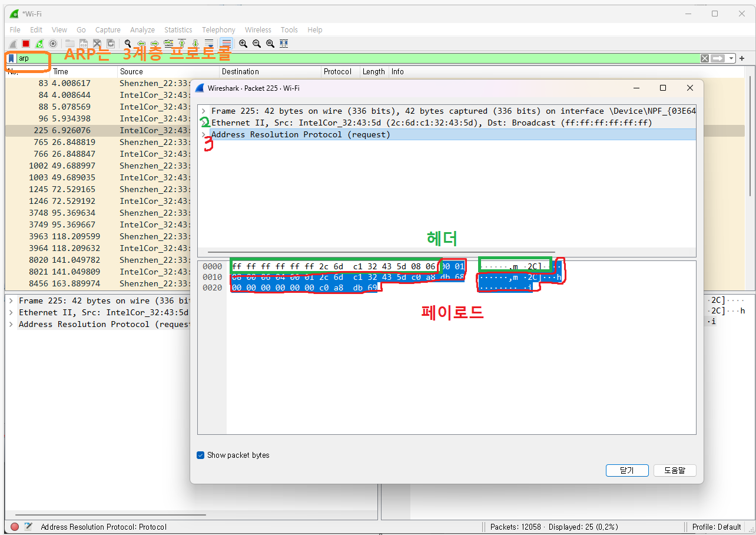
Task: Open the Capture menu
Action: point(108,29)
